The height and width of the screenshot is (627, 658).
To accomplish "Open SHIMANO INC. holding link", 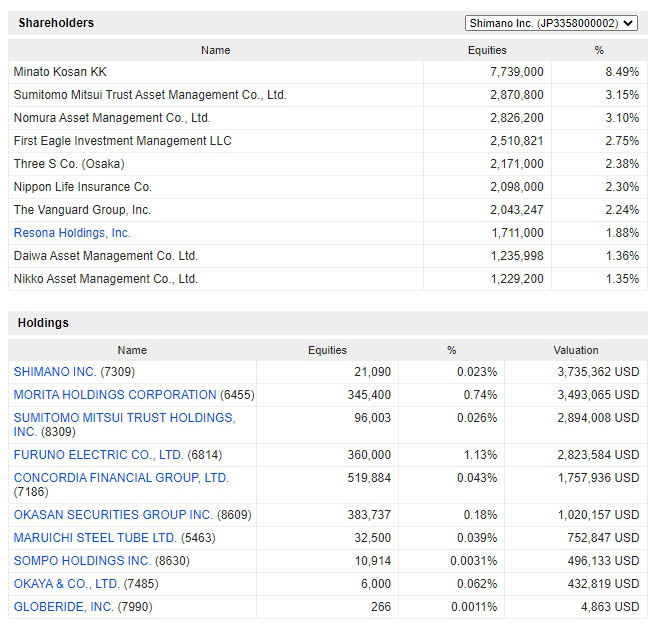I will pyautogui.click(x=55, y=372).
